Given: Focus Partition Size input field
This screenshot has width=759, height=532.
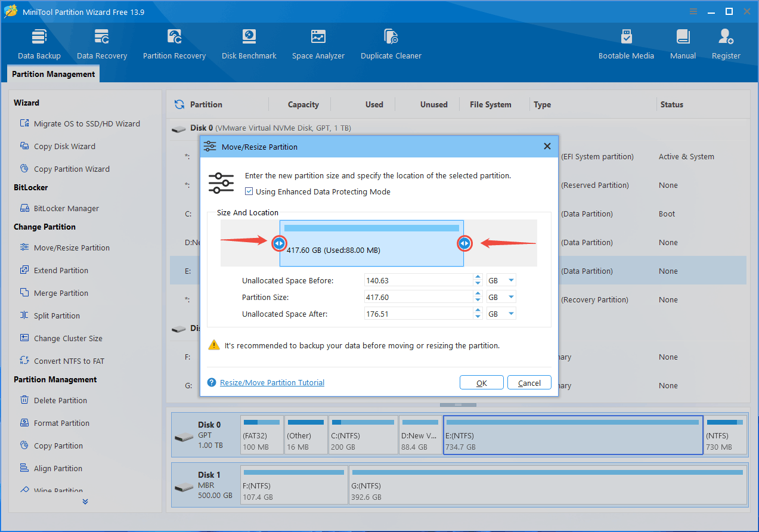Looking at the screenshot, I should [x=419, y=297].
